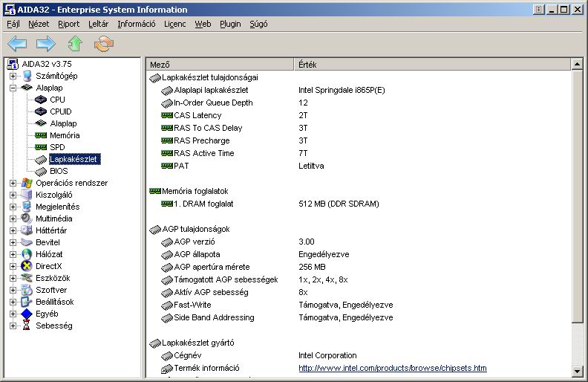Select the Cégnév row

coord(359,355)
